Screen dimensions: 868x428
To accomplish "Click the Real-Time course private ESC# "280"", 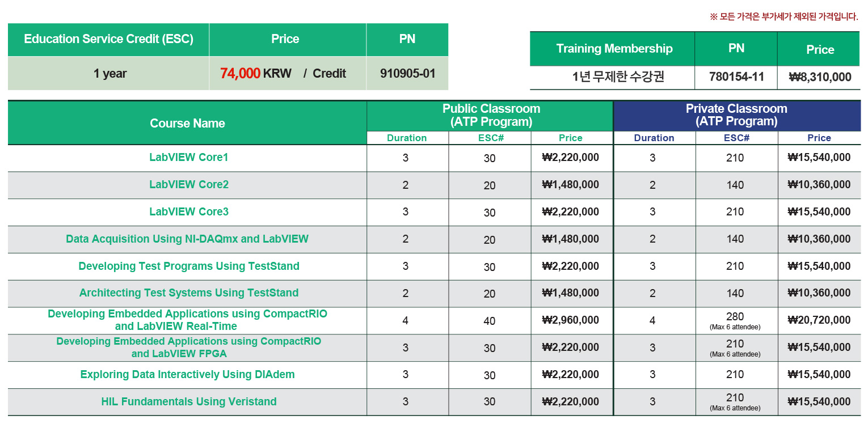I will coord(735,317).
